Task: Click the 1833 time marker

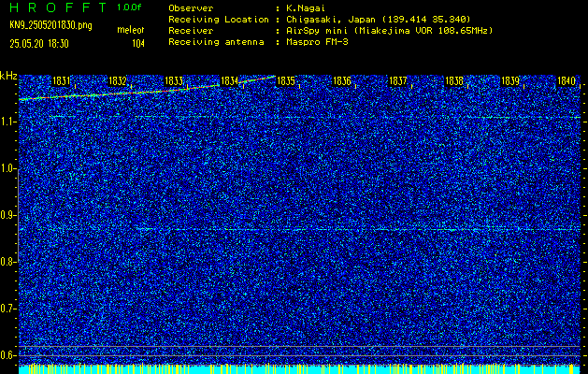Action: [174, 81]
